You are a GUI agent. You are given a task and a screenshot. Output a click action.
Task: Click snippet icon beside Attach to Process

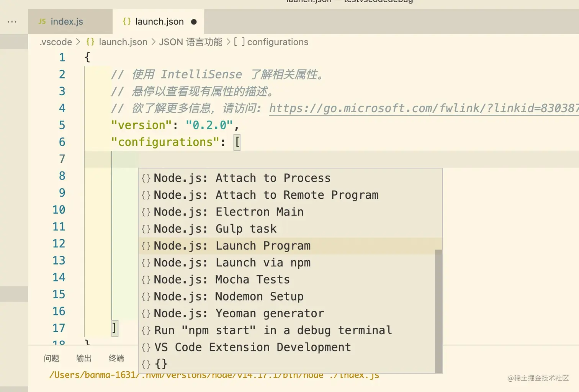point(146,178)
